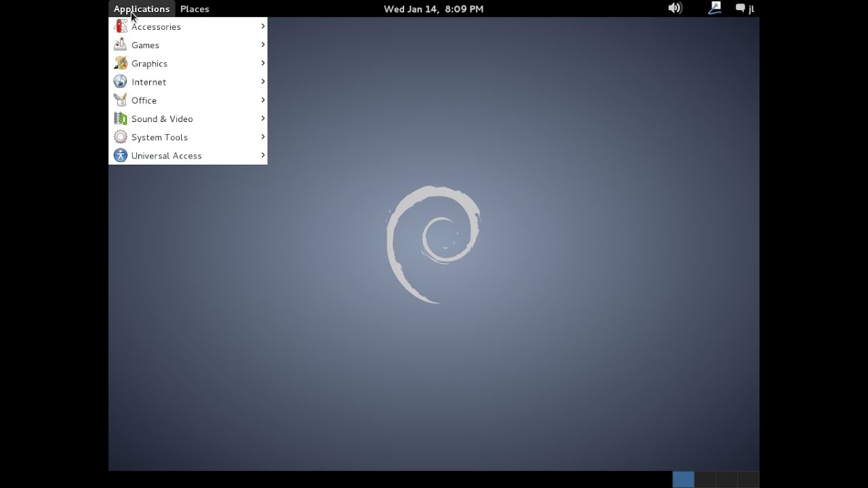Expand the Accessories submenu arrow

point(262,26)
